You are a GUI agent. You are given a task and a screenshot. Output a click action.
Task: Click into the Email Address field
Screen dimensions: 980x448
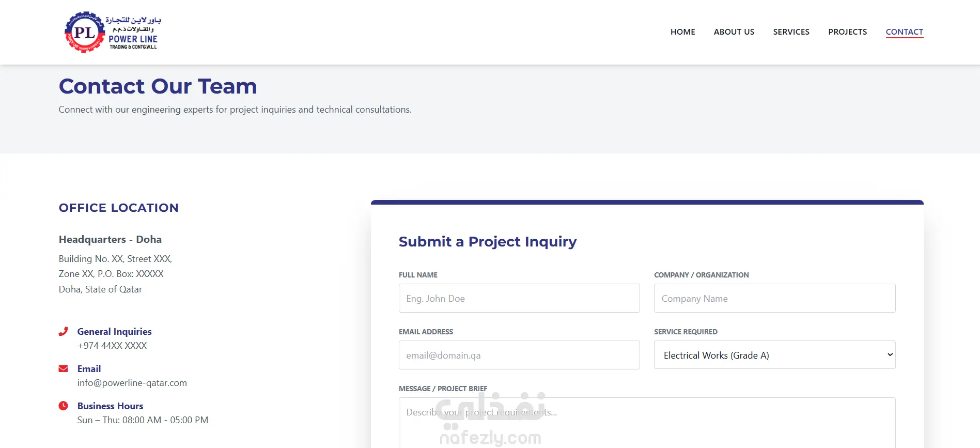tap(519, 355)
